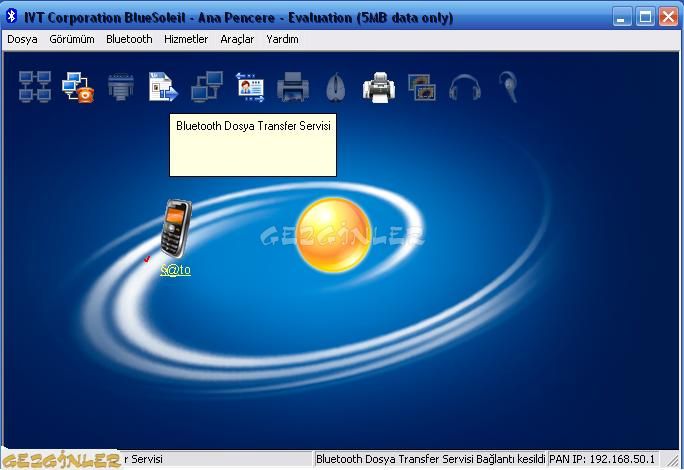Open the Yardım menu

click(282, 39)
